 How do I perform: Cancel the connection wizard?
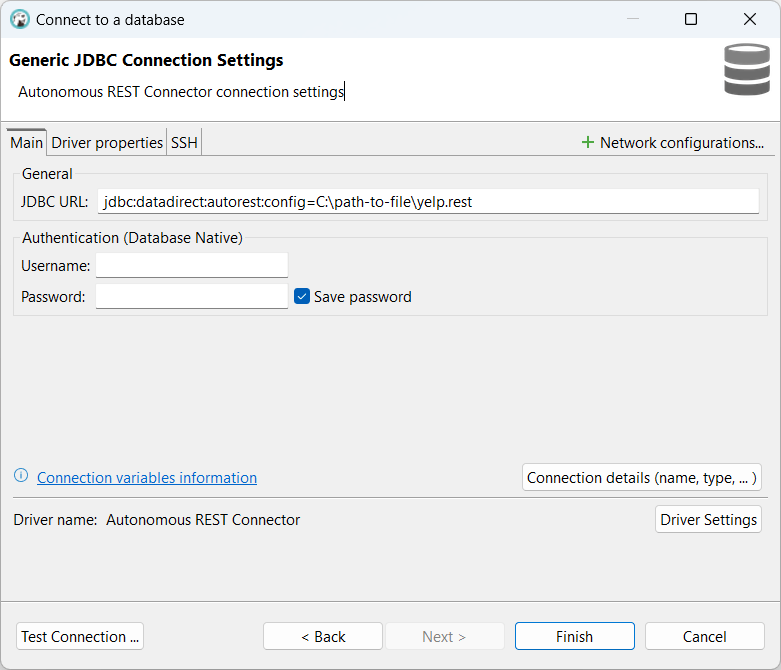point(704,637)
